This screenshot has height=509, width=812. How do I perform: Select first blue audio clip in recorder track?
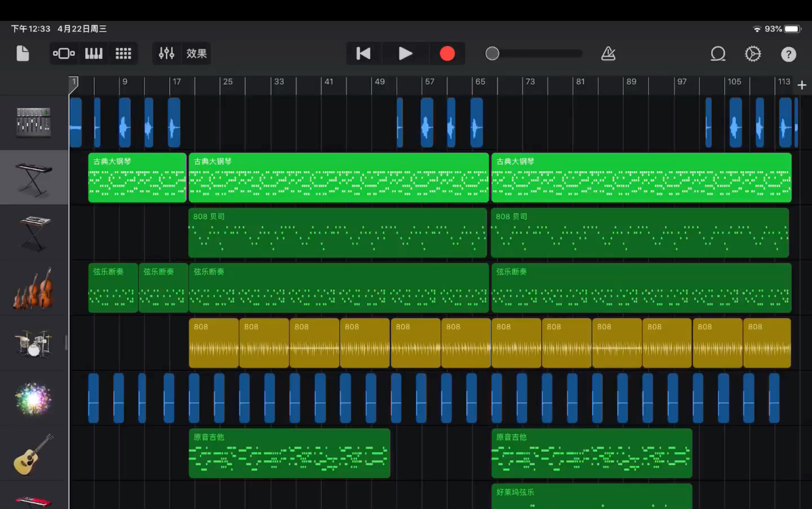(76, 122)
